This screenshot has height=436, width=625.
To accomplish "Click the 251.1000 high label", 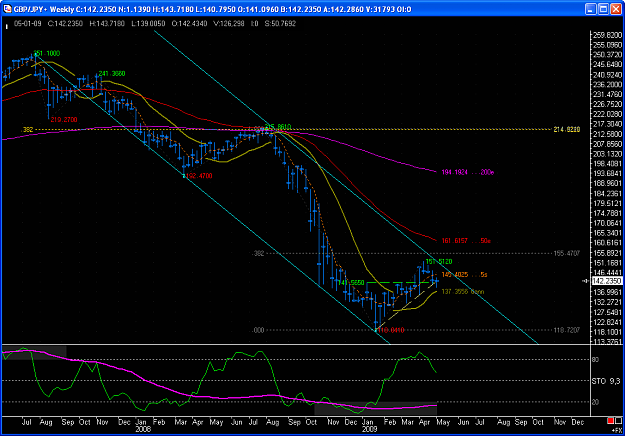I will coord(47,53).
